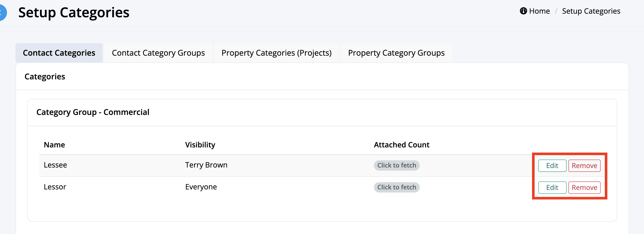
Task: Click the Visibility column header
Action: pos(200,145)
